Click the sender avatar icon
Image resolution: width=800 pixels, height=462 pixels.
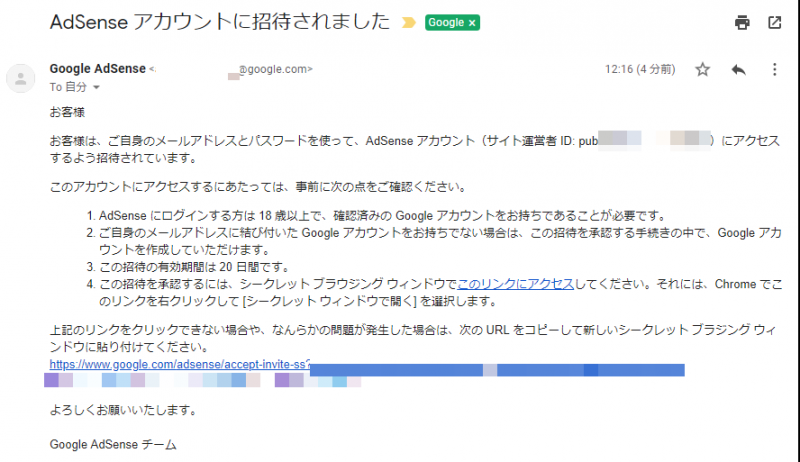point(20,79)
